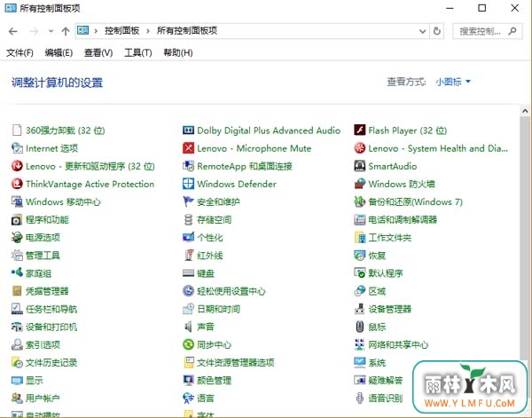Open the 网络和共享中心 icon

(x=360, y=344)
